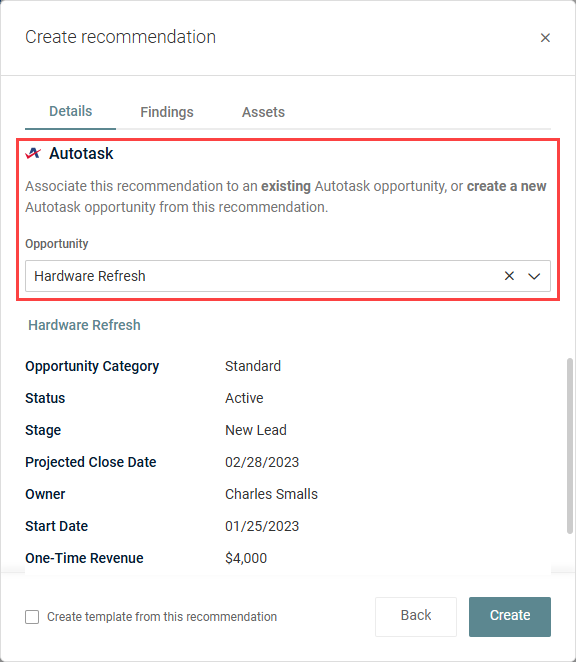Viewport: 576px width, 662px height.
Task: Click the Create button
Action: click(x=510, y=616)
